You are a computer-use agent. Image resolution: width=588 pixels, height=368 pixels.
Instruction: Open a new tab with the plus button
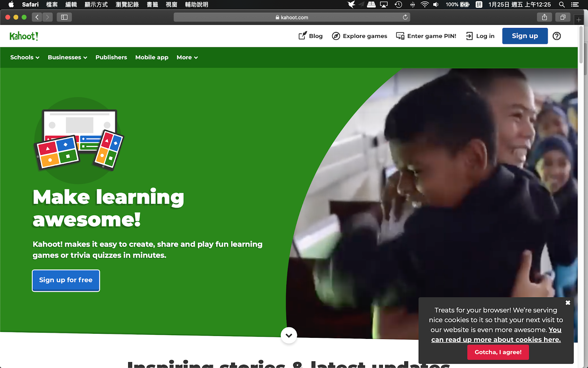pyautogui.click(x=579, y=20)
